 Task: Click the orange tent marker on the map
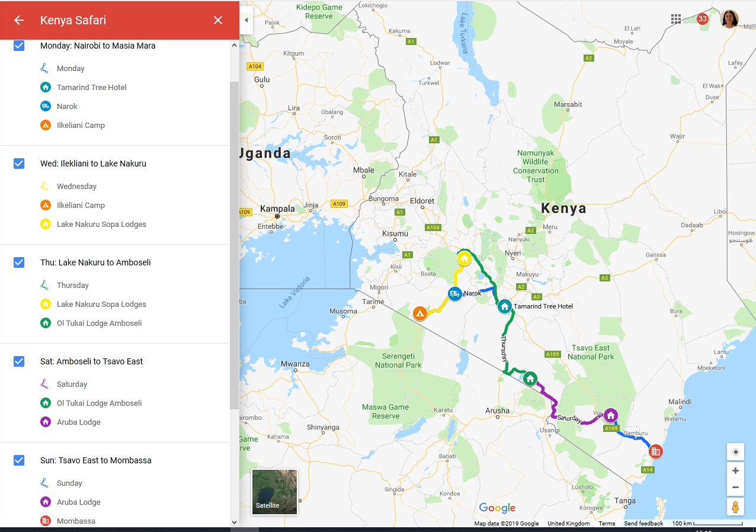(x=420, y=313)
